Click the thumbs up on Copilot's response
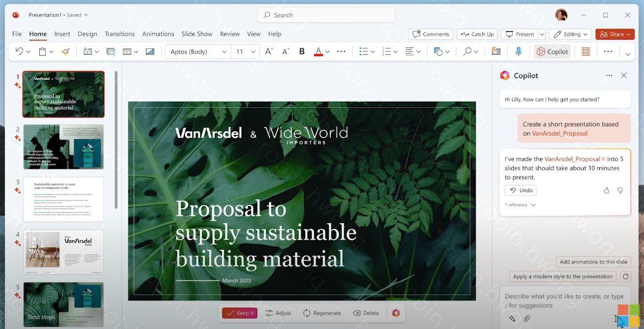 pyautogui.click(x=606, y=190)
